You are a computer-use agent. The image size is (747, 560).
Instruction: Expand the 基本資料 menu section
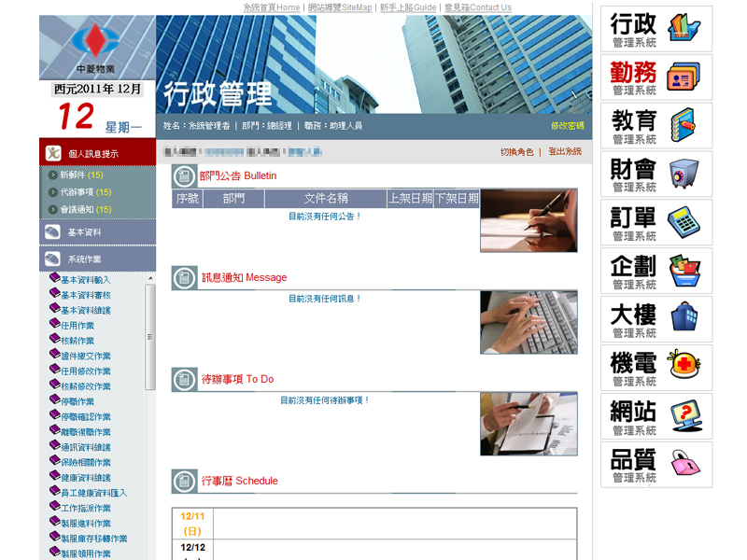tap(98, 232)
